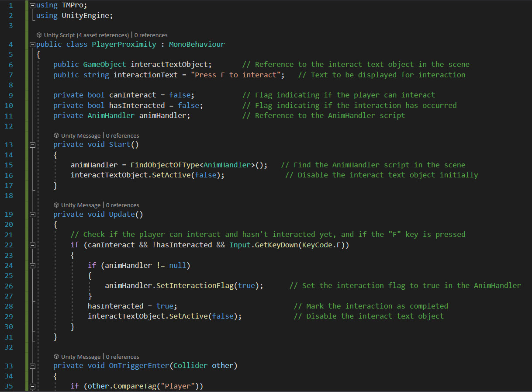Open '0 references' CodeLens above Update()

point(123,205)
